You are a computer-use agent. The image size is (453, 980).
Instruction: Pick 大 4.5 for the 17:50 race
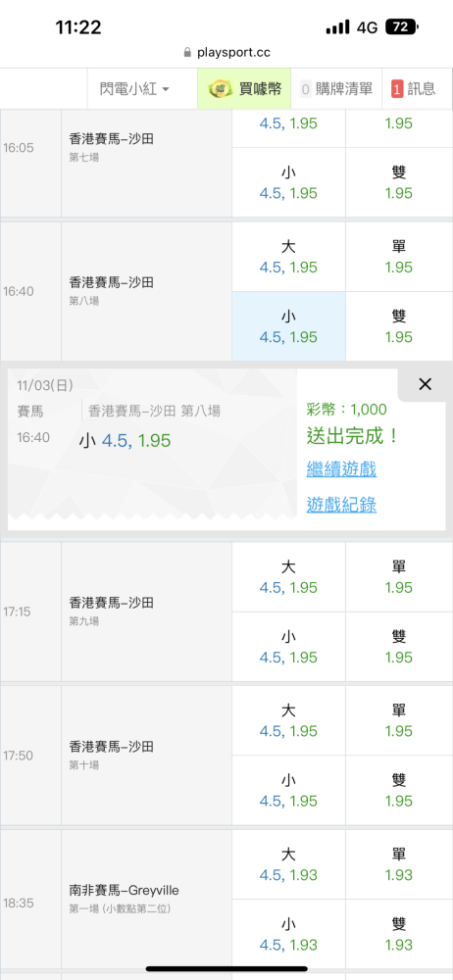tap(288, 720)
